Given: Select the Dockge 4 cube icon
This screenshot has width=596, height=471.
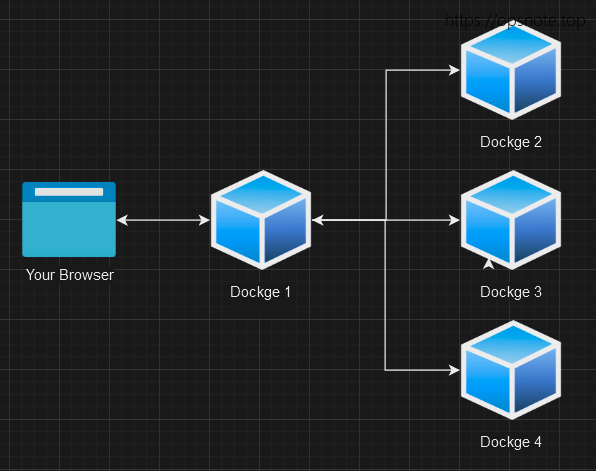Looking at the screenshot, I should click(511, 370).
